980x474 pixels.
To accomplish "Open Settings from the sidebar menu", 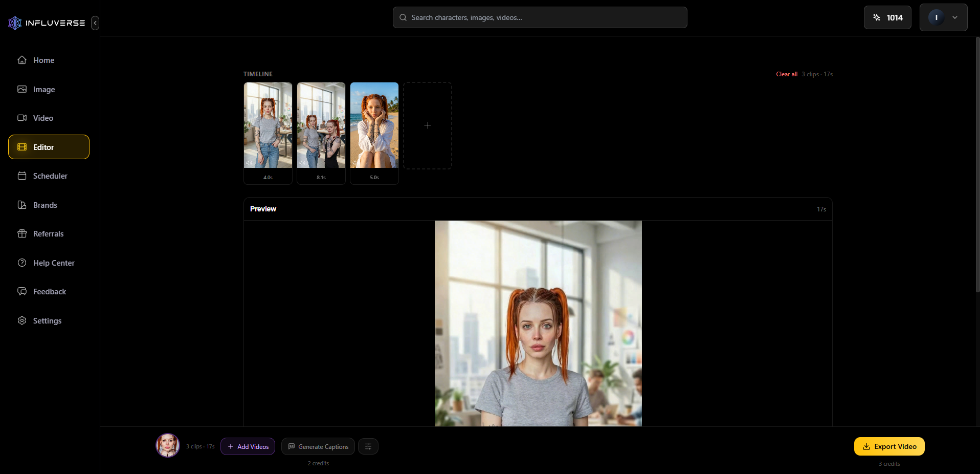I will pyautogui.click(x=47, y=320).
